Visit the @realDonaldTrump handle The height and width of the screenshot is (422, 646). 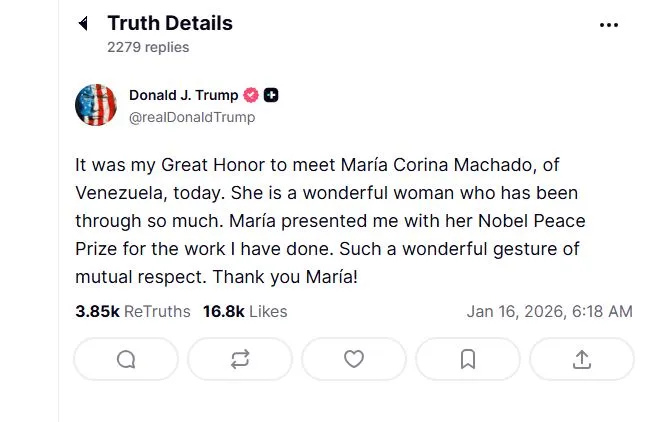[192, 117]
